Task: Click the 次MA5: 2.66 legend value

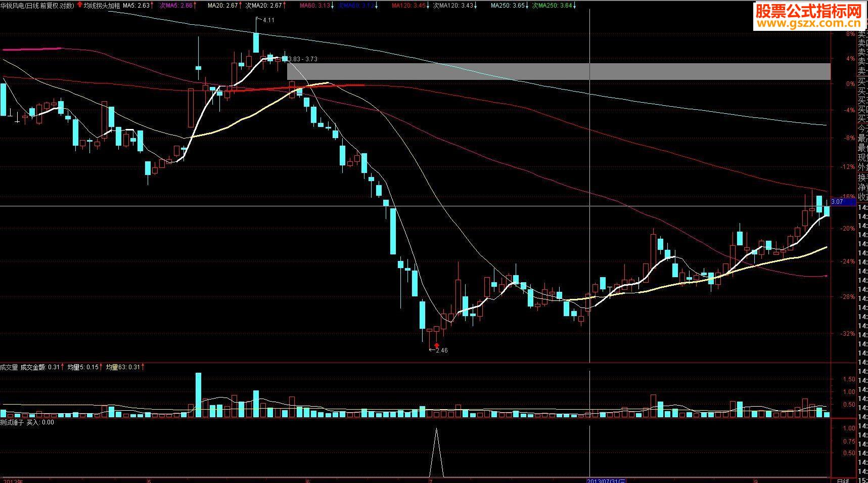Action: 176,6
